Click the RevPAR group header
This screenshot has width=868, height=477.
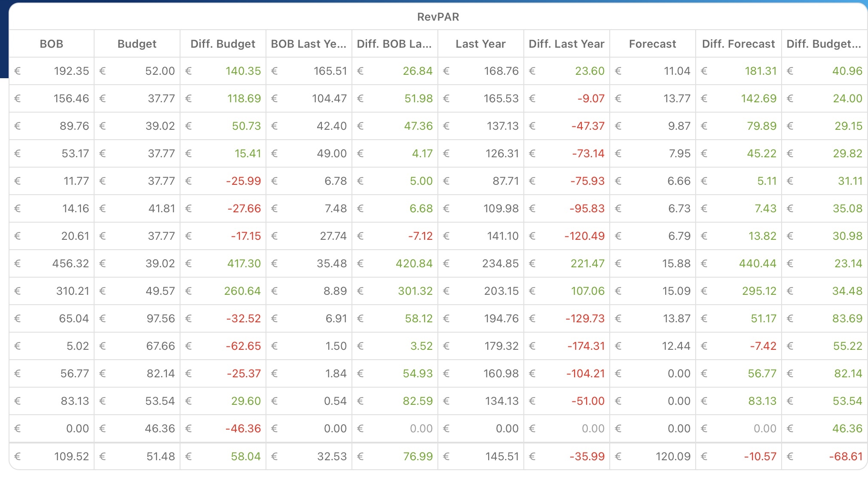point(438,17)
